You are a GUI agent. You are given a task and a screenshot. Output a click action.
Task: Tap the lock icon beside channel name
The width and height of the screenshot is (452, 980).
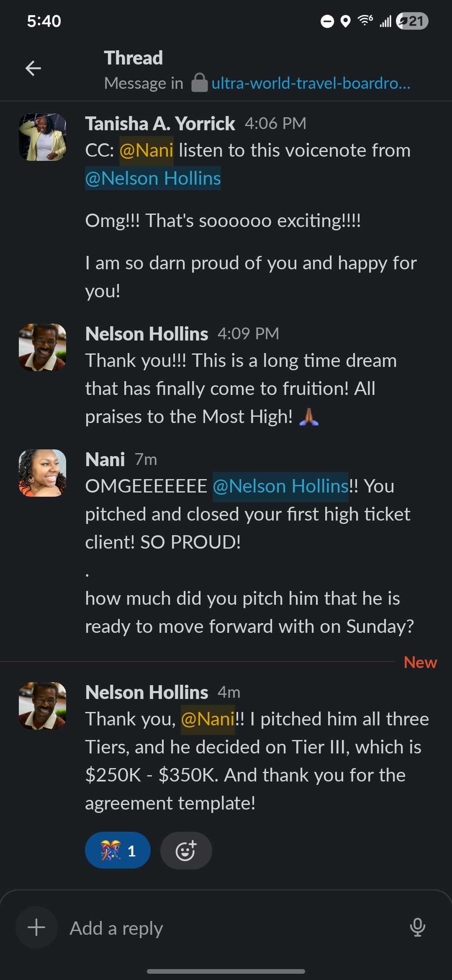coord(199,83)
